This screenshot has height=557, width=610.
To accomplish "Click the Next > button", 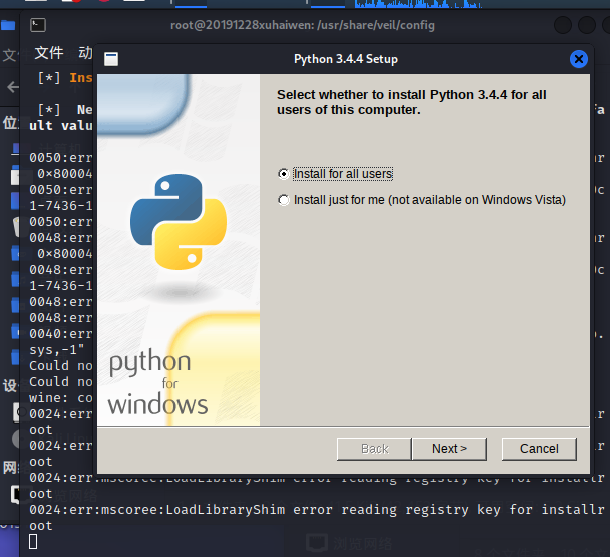I will click(449, 449).
